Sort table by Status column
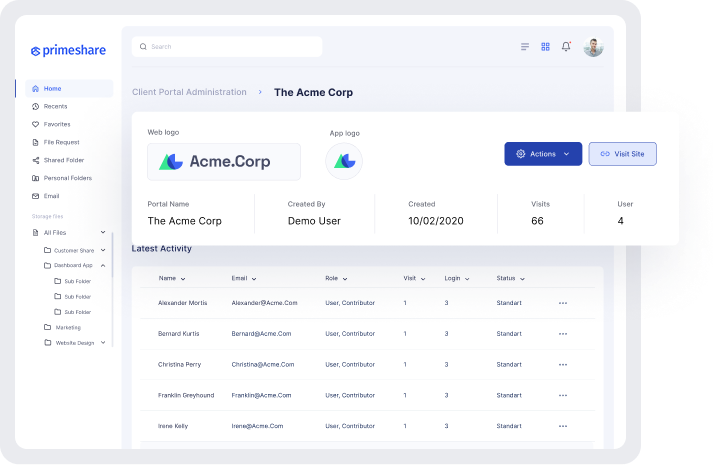Screen dimensions: 713x465 (510, 278)
